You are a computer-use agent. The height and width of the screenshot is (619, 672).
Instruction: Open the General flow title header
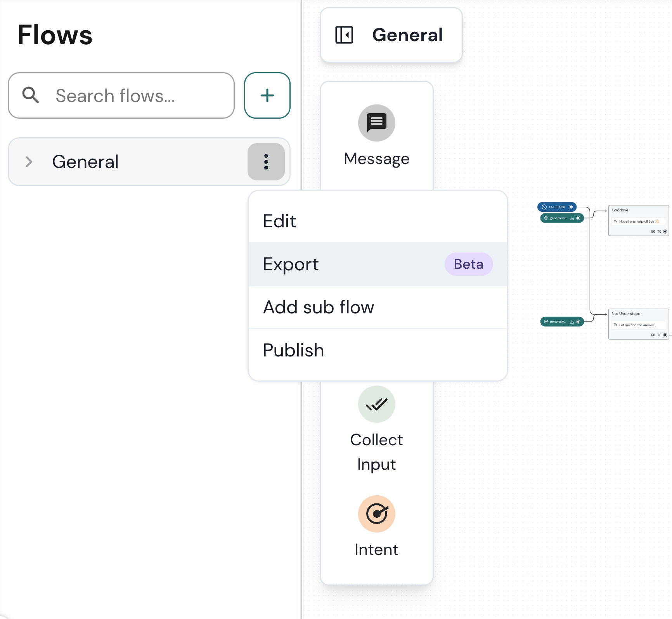pos(407,35)
